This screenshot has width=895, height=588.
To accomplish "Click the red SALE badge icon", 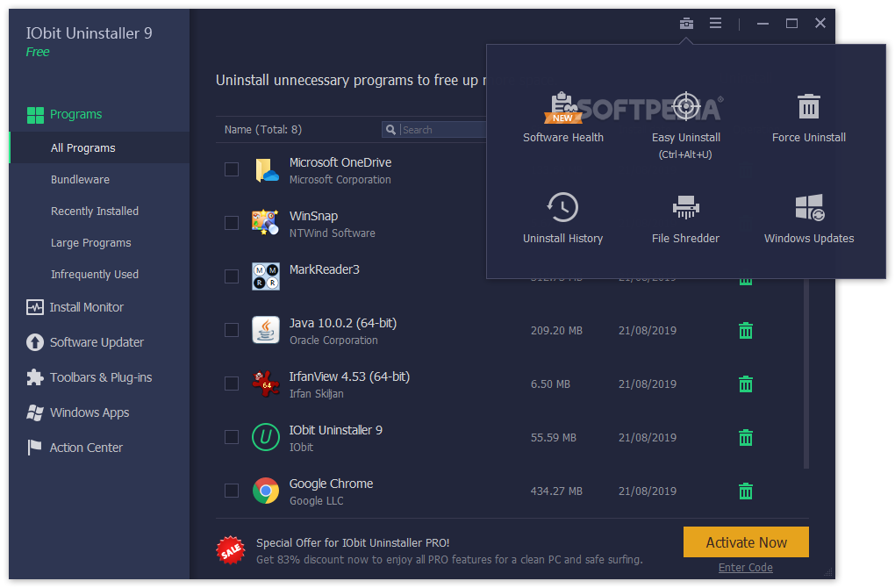I will [x=231, y=550].
